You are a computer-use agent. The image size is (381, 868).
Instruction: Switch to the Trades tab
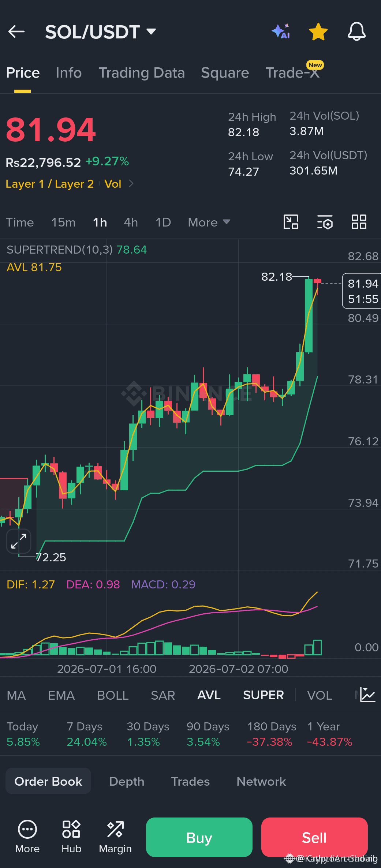tap(190, 781)
